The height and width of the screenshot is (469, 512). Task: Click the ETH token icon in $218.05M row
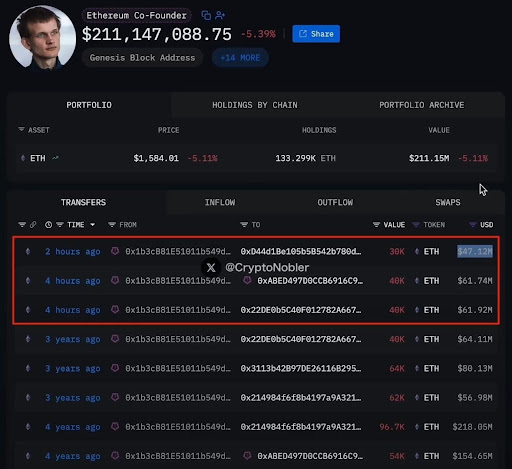[x=417, y=427]
